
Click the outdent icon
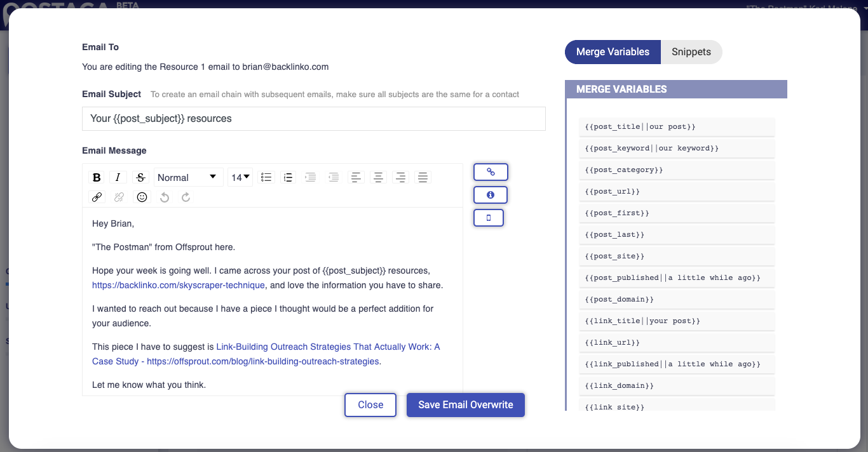[x=333, y=177]
